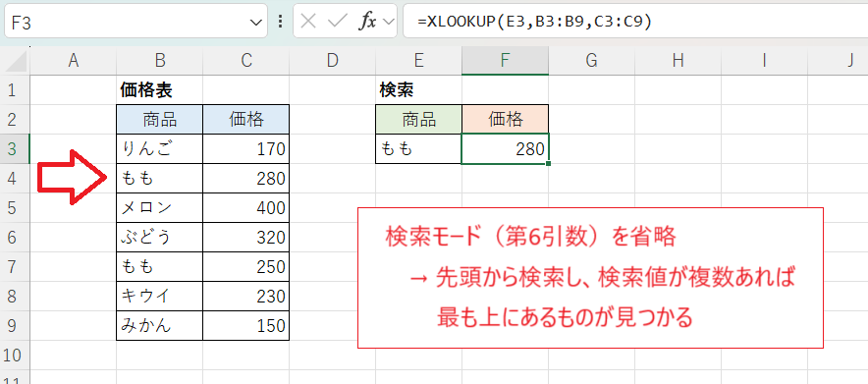Viewport: 868px width, 384px height.
Task: Click result cell F3 showing 280
Action: point(505,148)
